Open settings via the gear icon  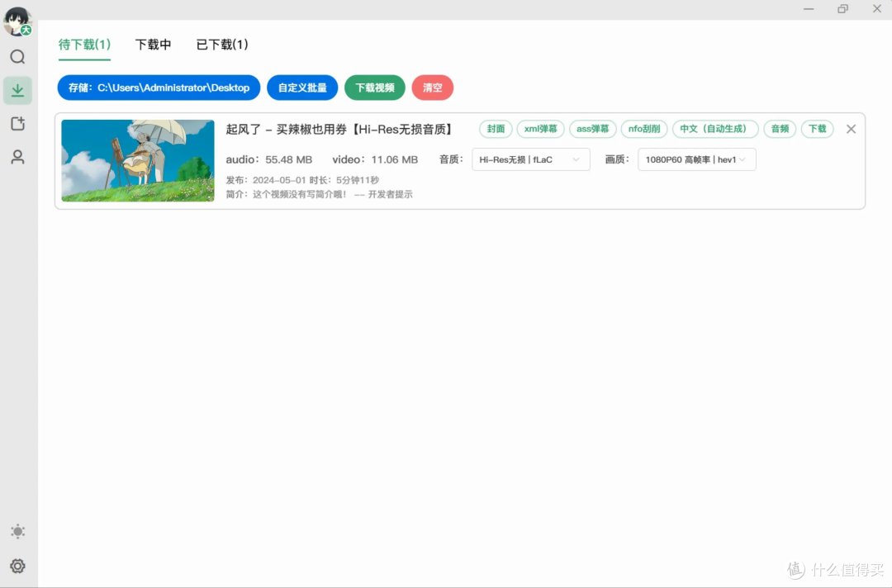(x=17, y=567)
